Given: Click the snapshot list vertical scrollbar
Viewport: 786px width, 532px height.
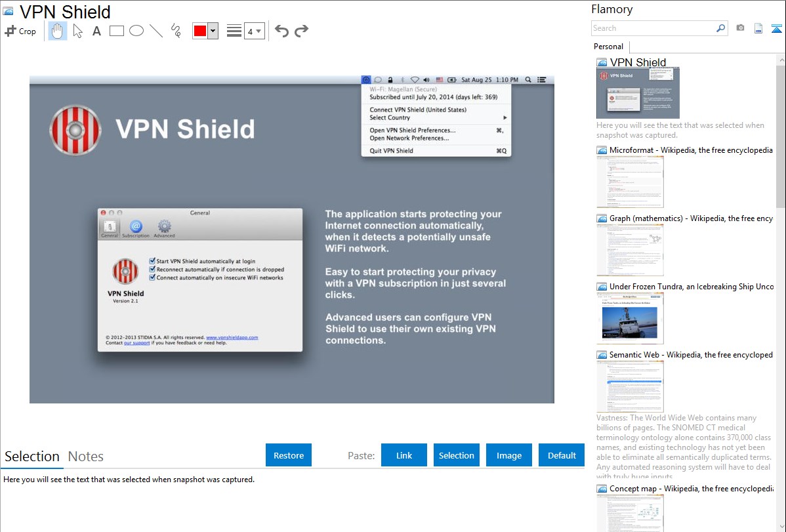Looking at the screenshot, I should coord(781,135).
